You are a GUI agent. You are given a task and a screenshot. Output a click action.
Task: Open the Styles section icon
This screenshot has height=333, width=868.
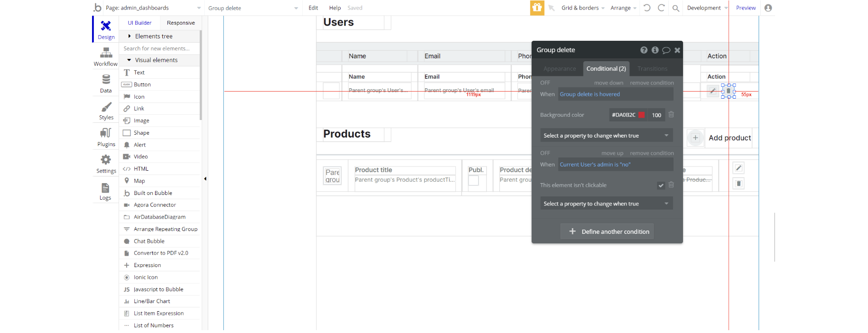pyautogui.click(x=106, y=111)
